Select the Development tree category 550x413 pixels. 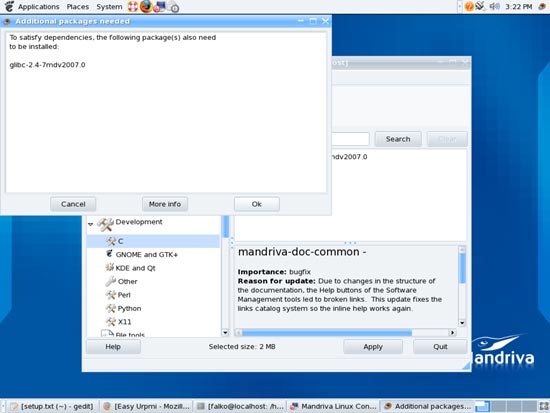point(139,222)
